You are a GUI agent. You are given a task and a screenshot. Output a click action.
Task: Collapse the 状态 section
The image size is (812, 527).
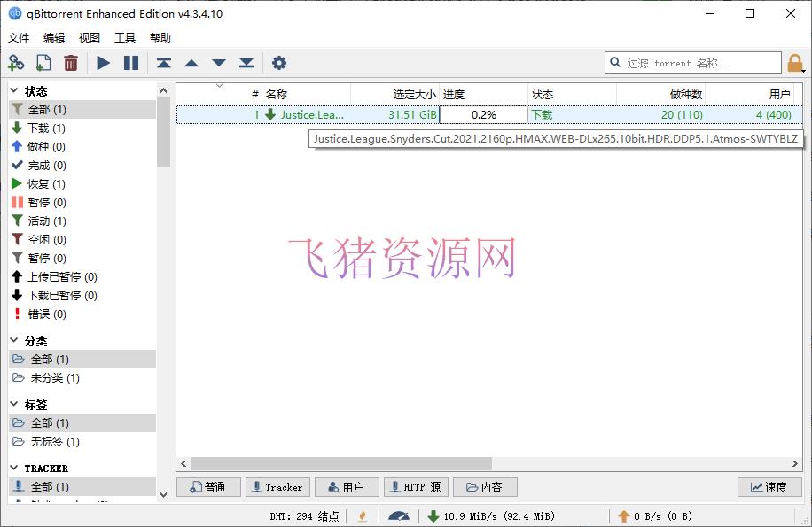tap(14, 90)
